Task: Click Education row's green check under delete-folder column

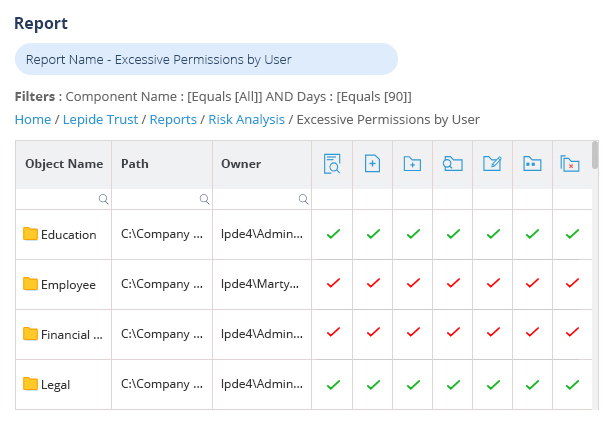Action: [x=573, y=234]
